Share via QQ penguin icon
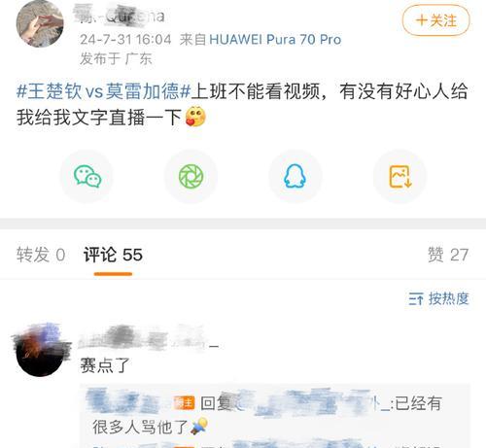 tap(295, 177)
